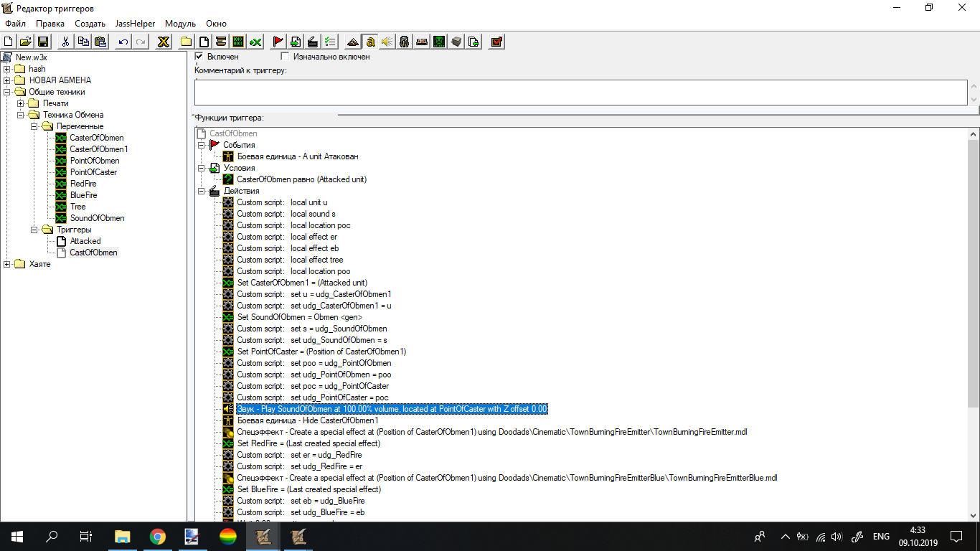Select the action 'Set SoundOfObmen = Obmen <gen>'

coord(300,317)
